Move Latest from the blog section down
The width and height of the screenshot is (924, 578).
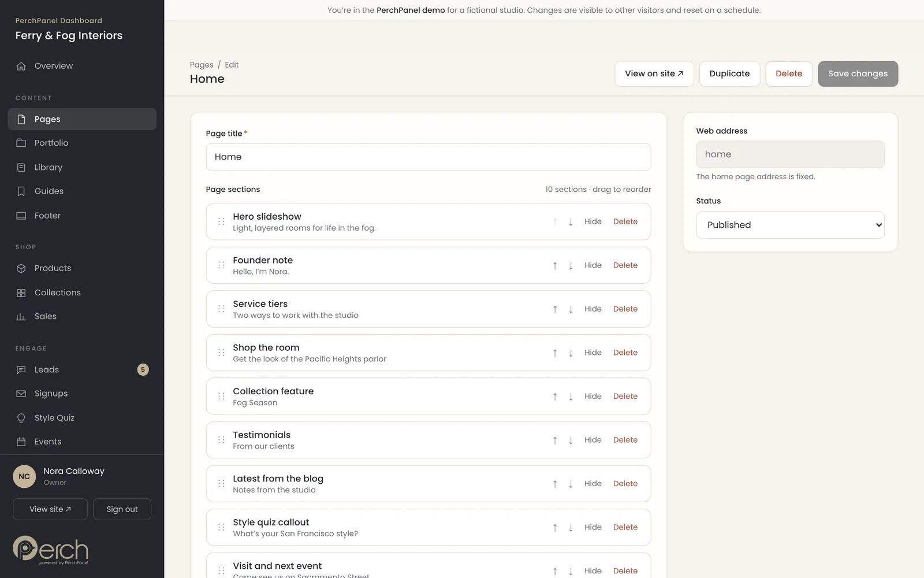(571, 484)
